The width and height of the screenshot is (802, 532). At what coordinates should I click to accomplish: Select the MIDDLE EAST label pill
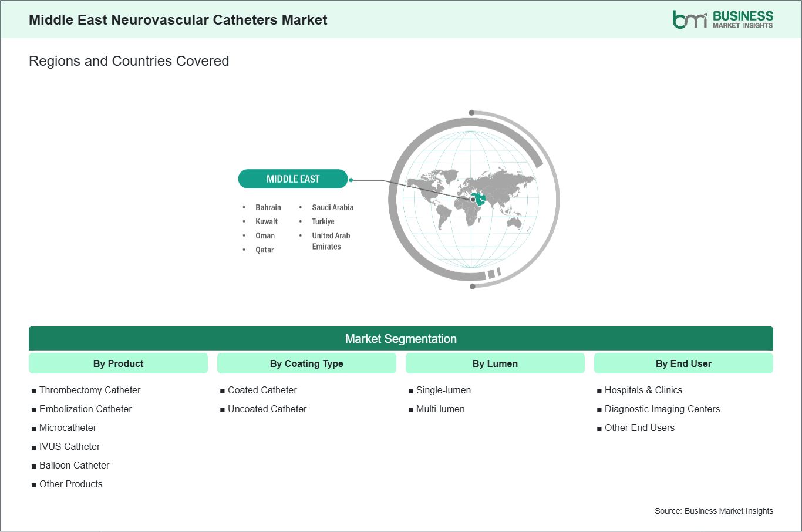293,179
